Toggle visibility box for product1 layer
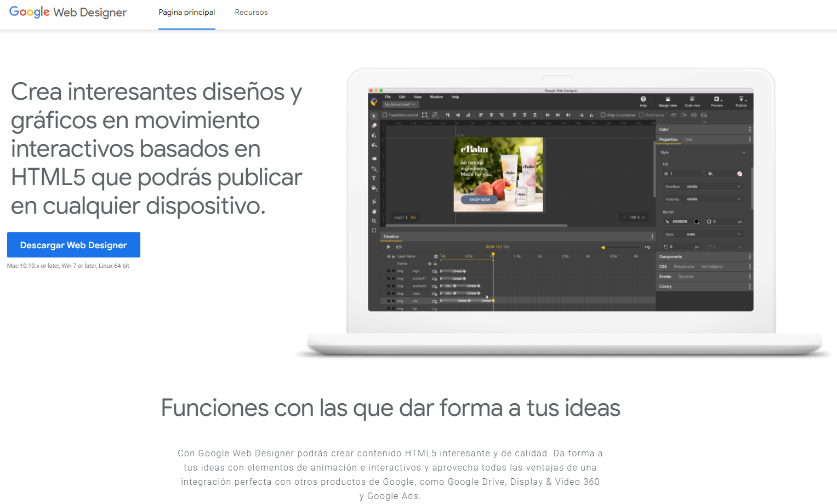 pyautogui.click(x=389, y=278)
